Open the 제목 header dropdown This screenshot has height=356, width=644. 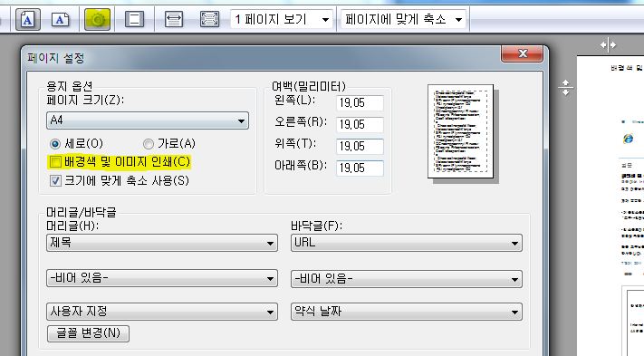(x=162, y=243)
